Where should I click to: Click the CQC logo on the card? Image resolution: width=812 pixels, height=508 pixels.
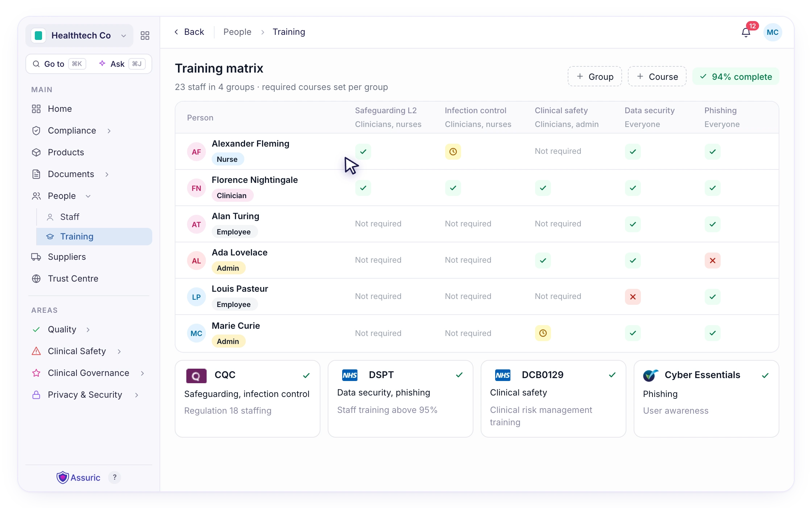[196, 376]
